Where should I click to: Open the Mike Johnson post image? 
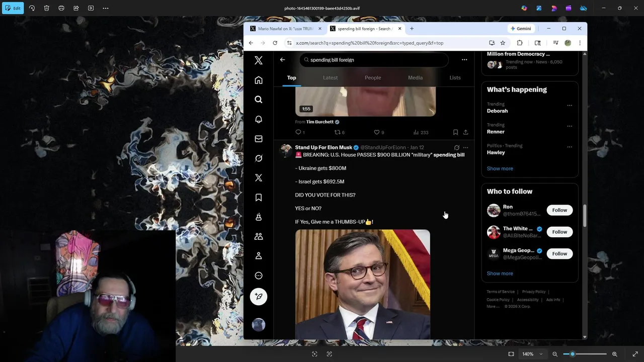362,285
